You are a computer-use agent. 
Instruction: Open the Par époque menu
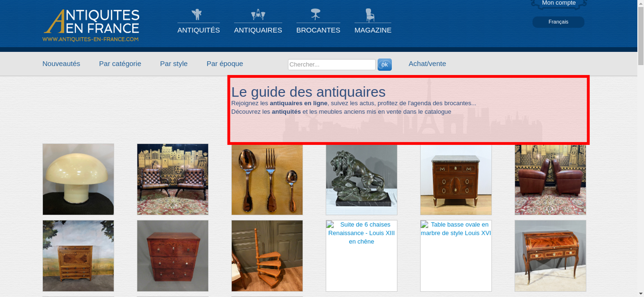pyautogui.click(x=224, y=64)
